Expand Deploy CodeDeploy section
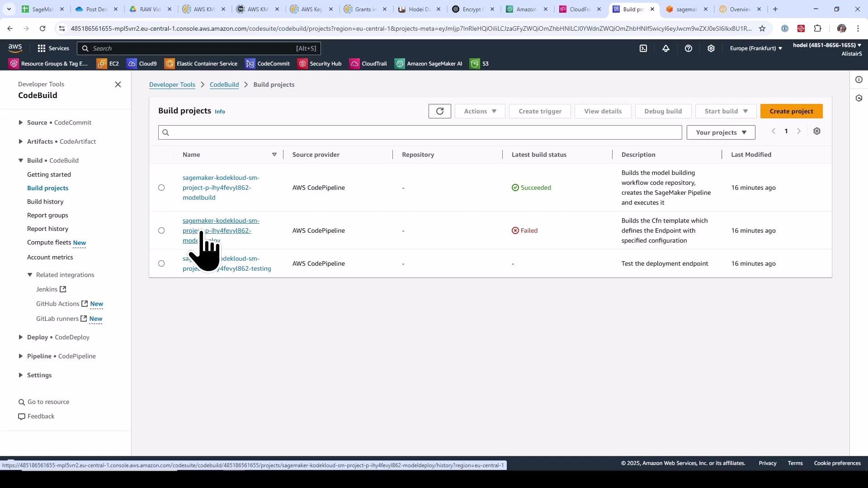868x488 pixels. pos(21,337)
